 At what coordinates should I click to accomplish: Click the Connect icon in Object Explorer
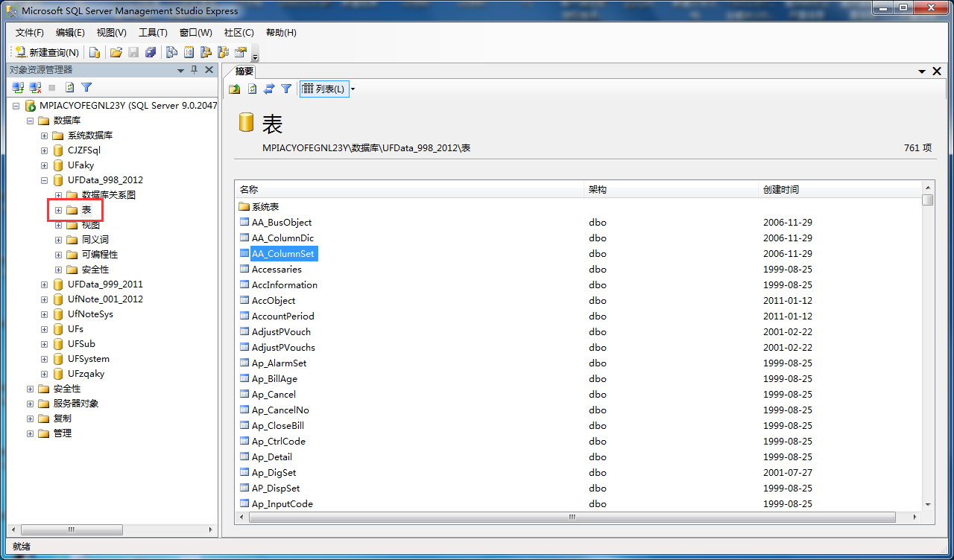(x=16, y=87)
